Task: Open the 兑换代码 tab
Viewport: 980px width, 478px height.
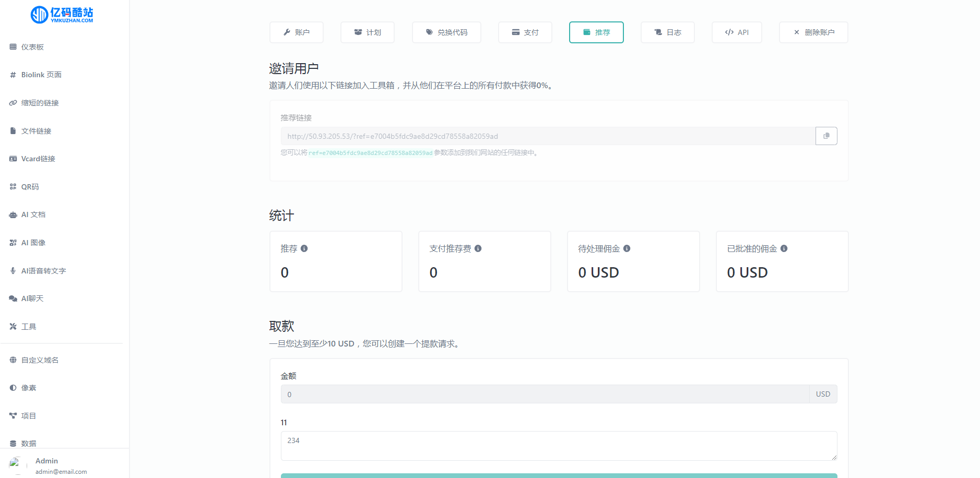Action: (x=446, y=32)
